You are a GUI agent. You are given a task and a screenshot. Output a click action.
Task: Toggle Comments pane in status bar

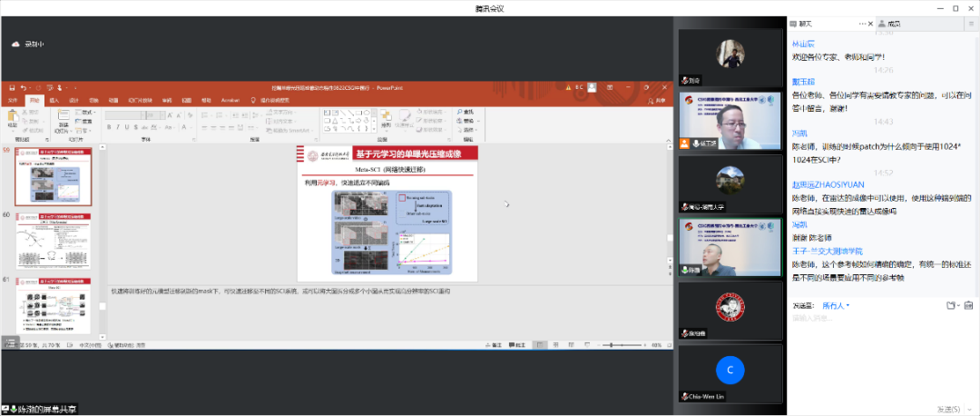pos(517,344)
